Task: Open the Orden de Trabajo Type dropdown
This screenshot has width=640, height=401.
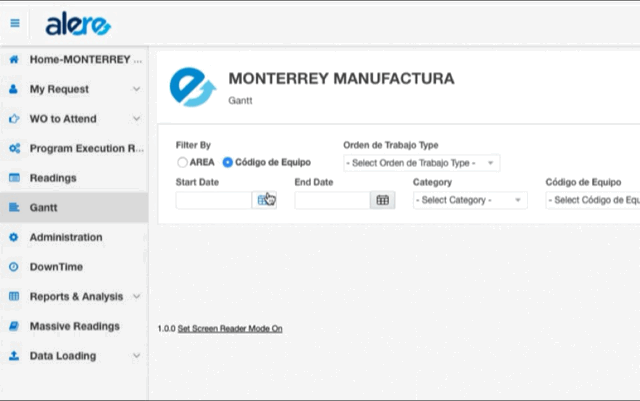Action: 422,163
